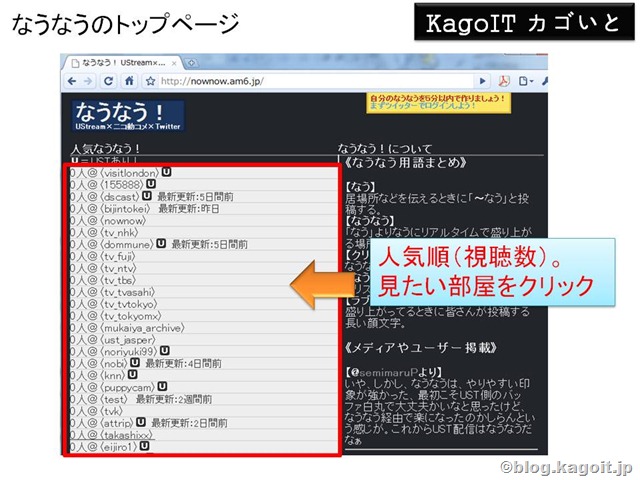Bookmark page with the star icon
The width and height of the screenshot is (640, 480).
click(x=150, y=81)
